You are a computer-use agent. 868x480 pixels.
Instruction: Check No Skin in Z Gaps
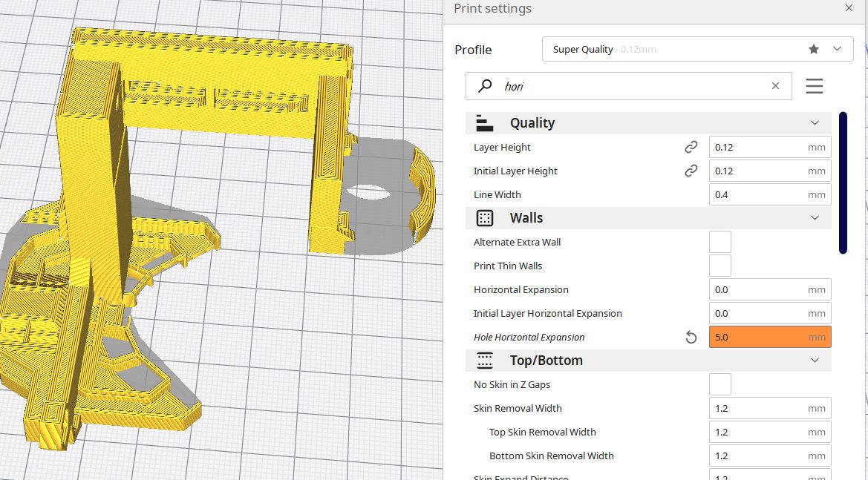click(719, 384)
